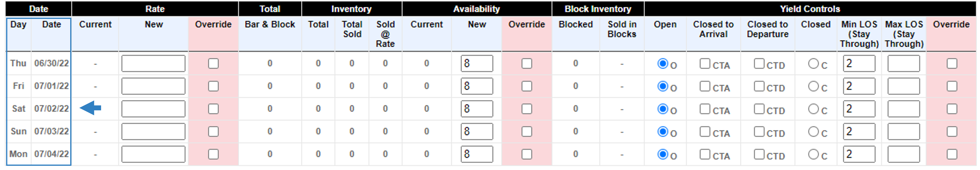The height and width of the screenshot is (170, 980).
Task: Click the 07/04/22 date cell
Action: [x=51, y=154]
